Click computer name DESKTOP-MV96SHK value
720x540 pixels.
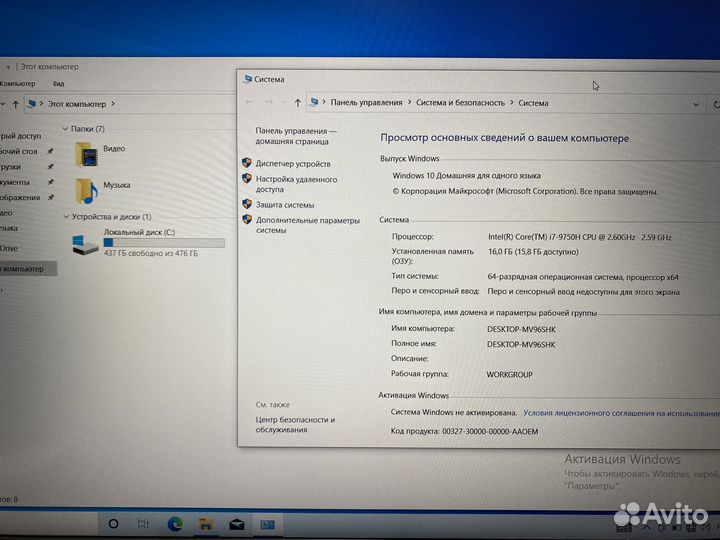[x=521, y=329]
